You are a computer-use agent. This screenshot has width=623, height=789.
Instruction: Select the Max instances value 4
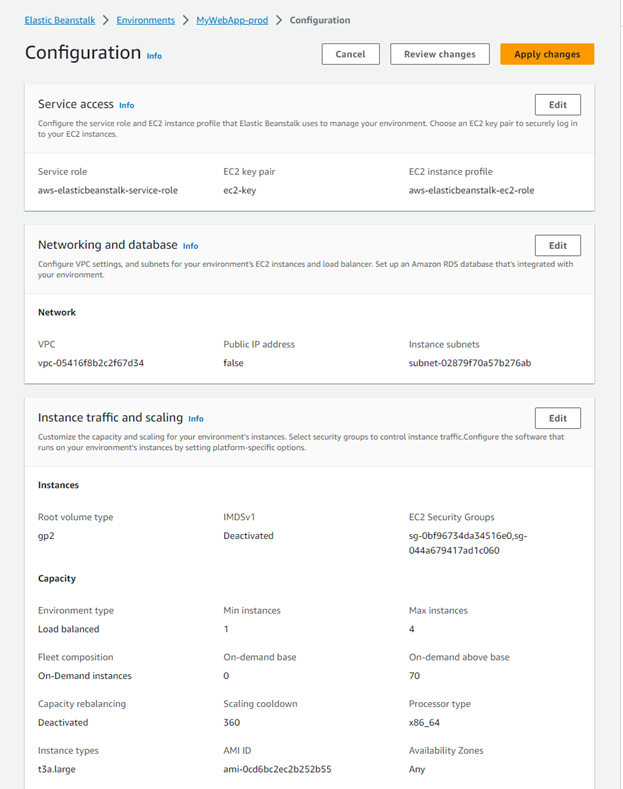click(x=412, y=629)
